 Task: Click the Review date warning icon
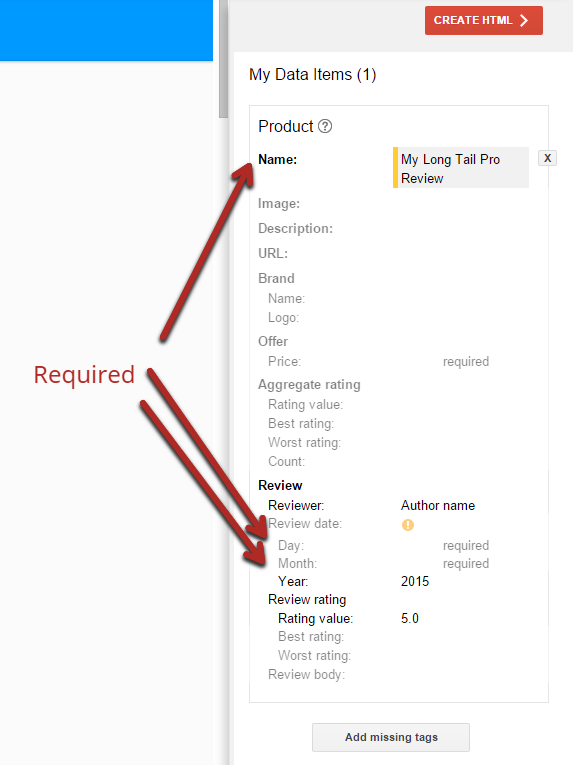point(408,525)
